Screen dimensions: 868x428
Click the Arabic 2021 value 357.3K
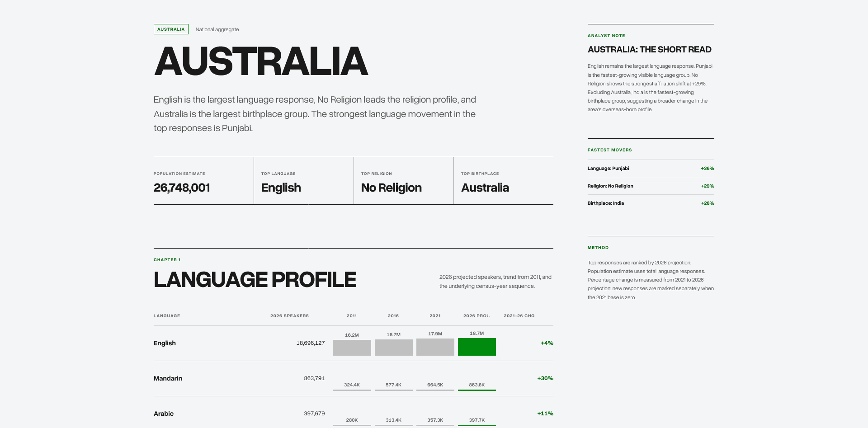[x=435, y=420]
